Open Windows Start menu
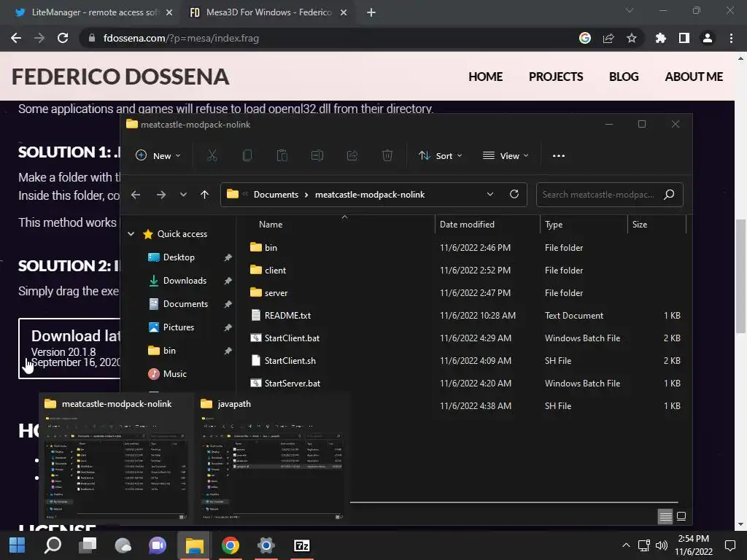Image resolution: width=747 pixels, height=560 pixels. [18, 545]
